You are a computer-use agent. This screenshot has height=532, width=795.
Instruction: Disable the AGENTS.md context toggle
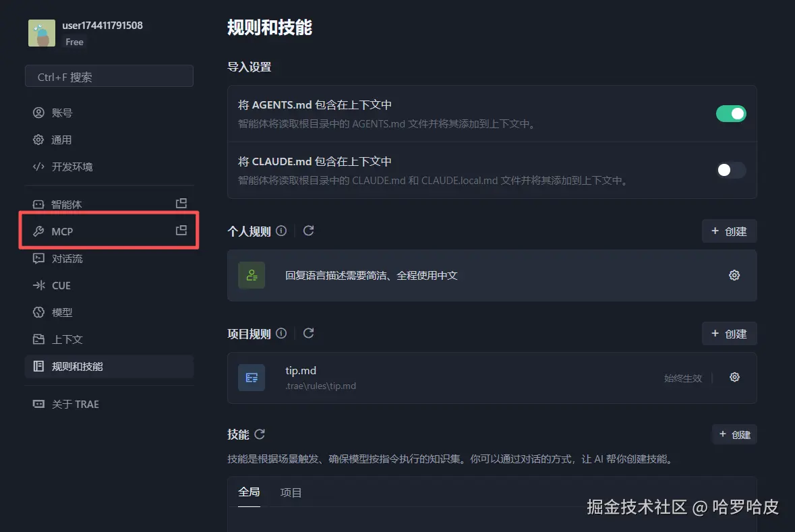[731, 113]
